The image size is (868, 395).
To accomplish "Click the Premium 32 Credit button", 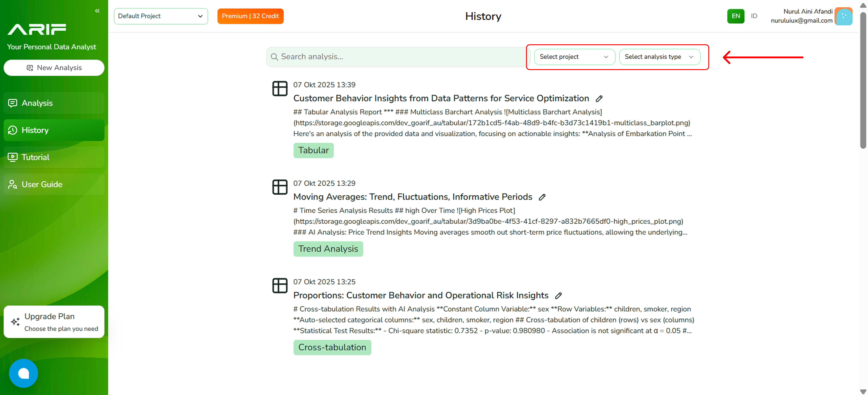I will pyautogui.click(x=250, y=16).
